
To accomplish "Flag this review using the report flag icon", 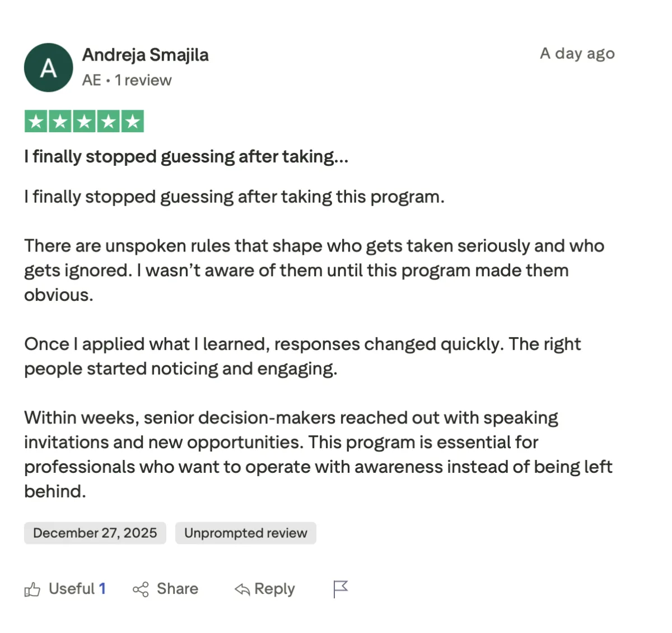I will pyautogui.click(x=340, y=589).
